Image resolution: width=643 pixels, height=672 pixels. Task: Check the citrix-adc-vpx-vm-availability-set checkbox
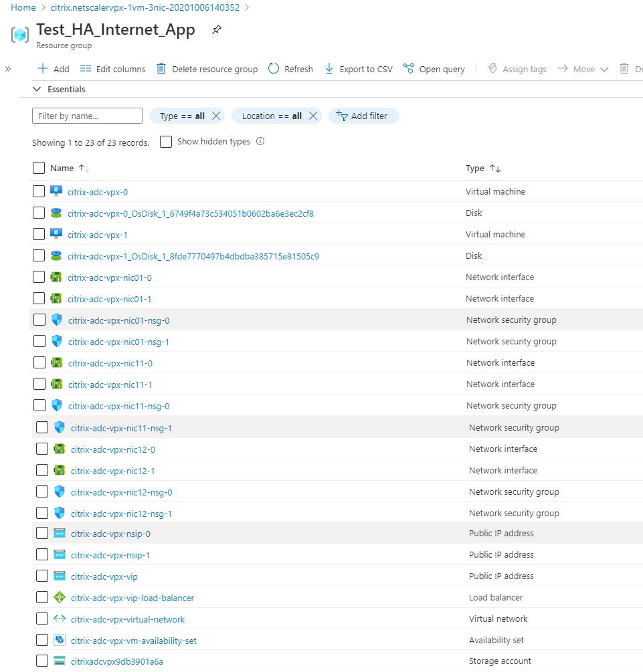[42, 640]
